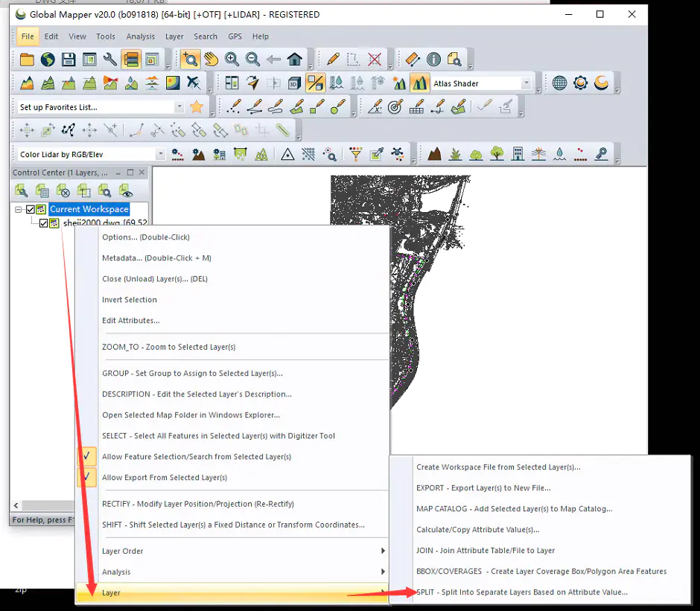Select the Pan hand tool

pos(211,60)
